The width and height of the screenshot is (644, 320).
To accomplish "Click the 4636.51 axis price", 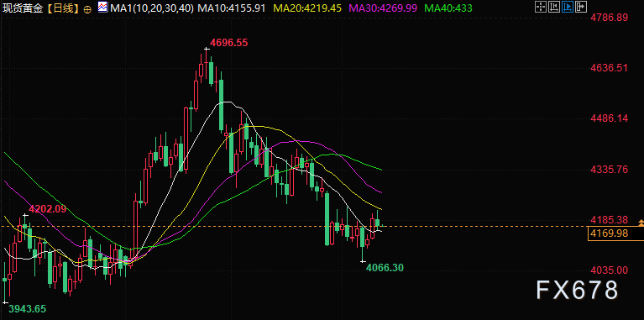I will tap(609, 67).
